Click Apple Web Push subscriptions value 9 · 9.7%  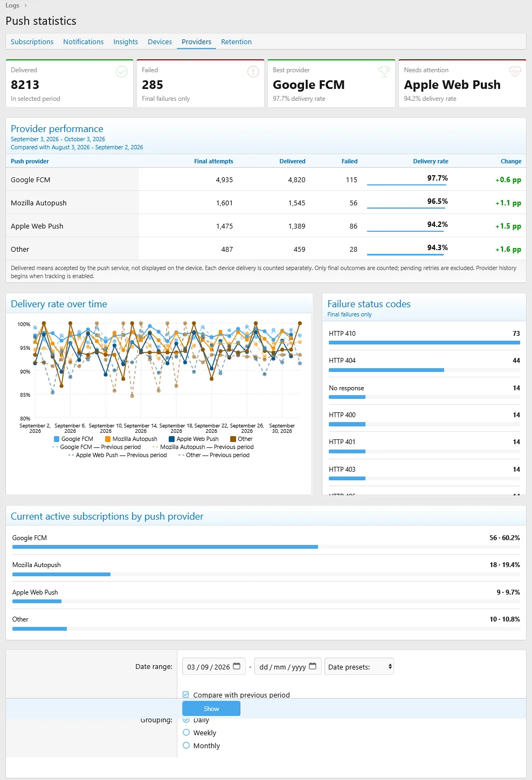[508, 592]
